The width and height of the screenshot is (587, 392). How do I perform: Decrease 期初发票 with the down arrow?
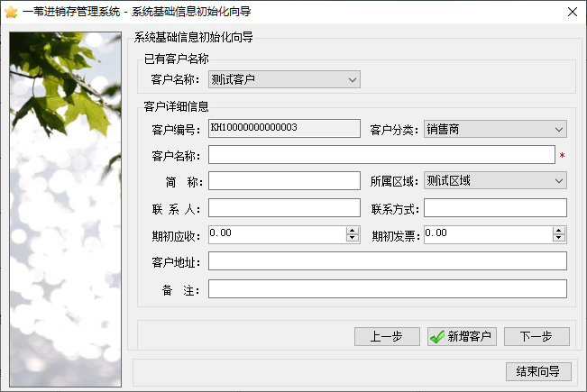click(559, 238)
